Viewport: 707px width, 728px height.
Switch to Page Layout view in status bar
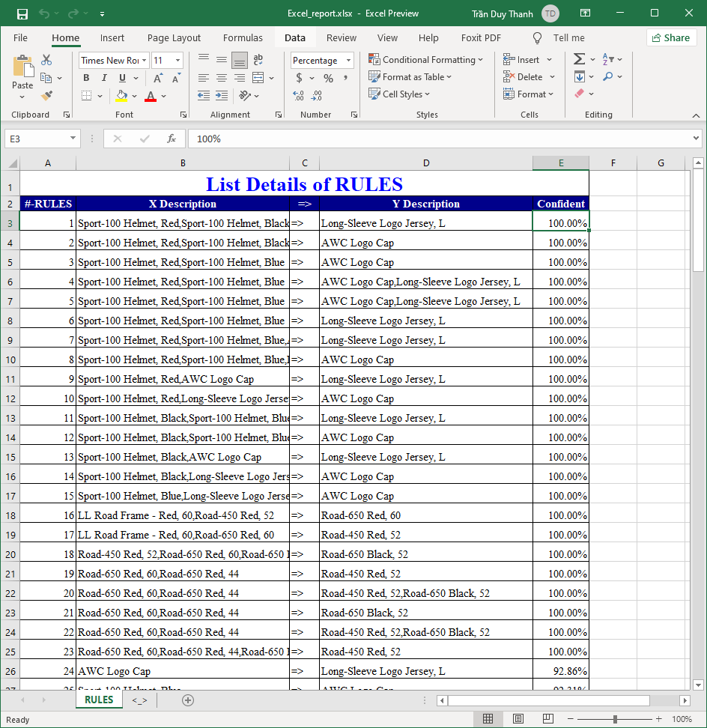518,719
